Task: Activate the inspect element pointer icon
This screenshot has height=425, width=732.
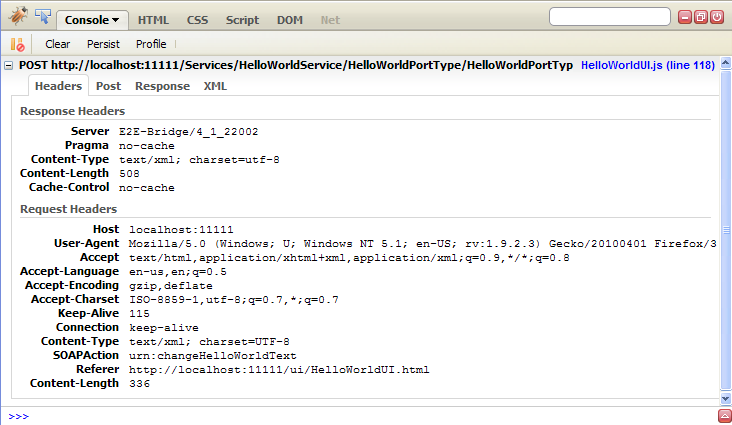Action: tap(42, 17)
